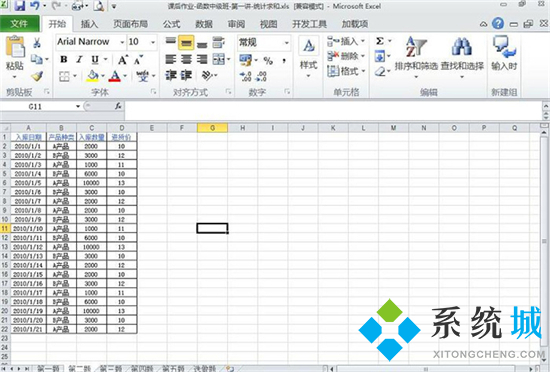The height and width of the screenshot is (372, 550).
Task: Toggle middle vertical alignment button
Action: (186, 43)
